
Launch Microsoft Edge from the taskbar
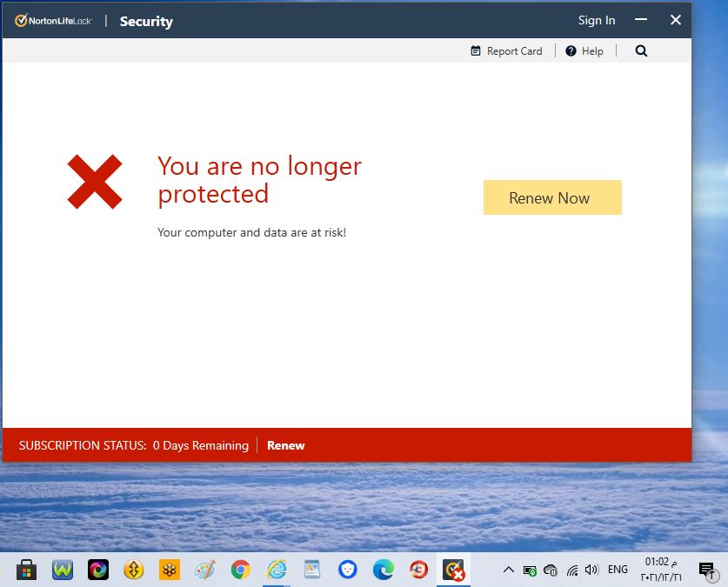click(x=383, y=570)
